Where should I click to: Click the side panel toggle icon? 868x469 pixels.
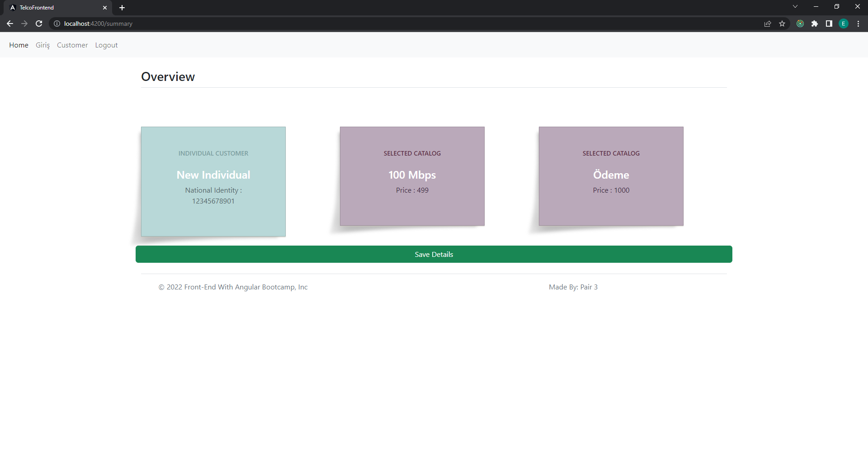click(829, 24)
